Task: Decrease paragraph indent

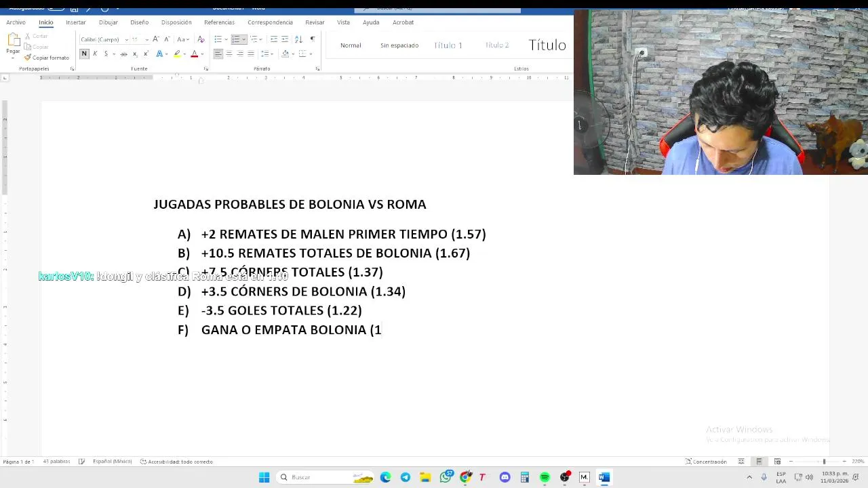Action: 274,39
